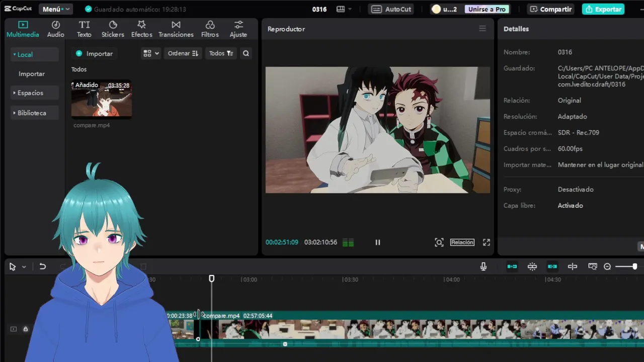Pause the video playback
Viewport: 644px width, 362px height.
tap(378, 242)
